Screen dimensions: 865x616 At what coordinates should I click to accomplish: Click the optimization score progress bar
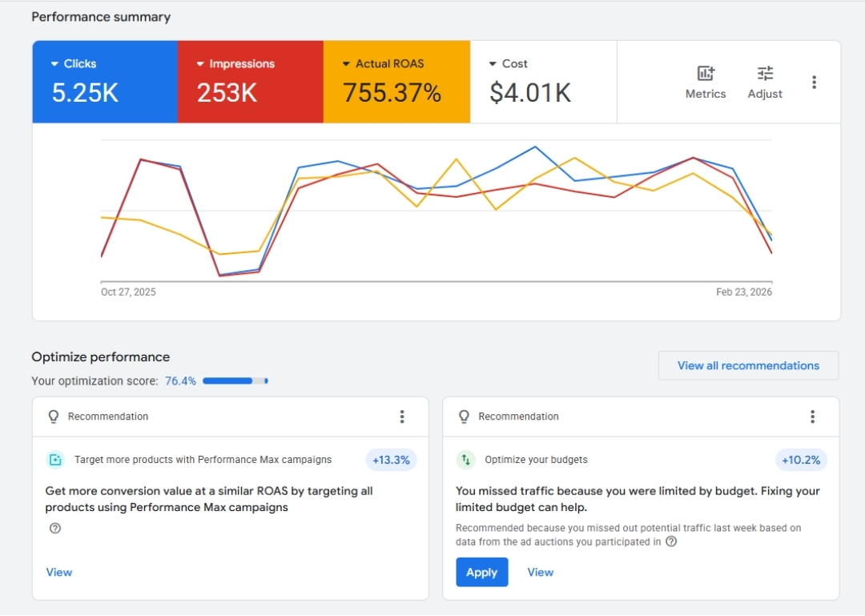click(x=235, y=381)
